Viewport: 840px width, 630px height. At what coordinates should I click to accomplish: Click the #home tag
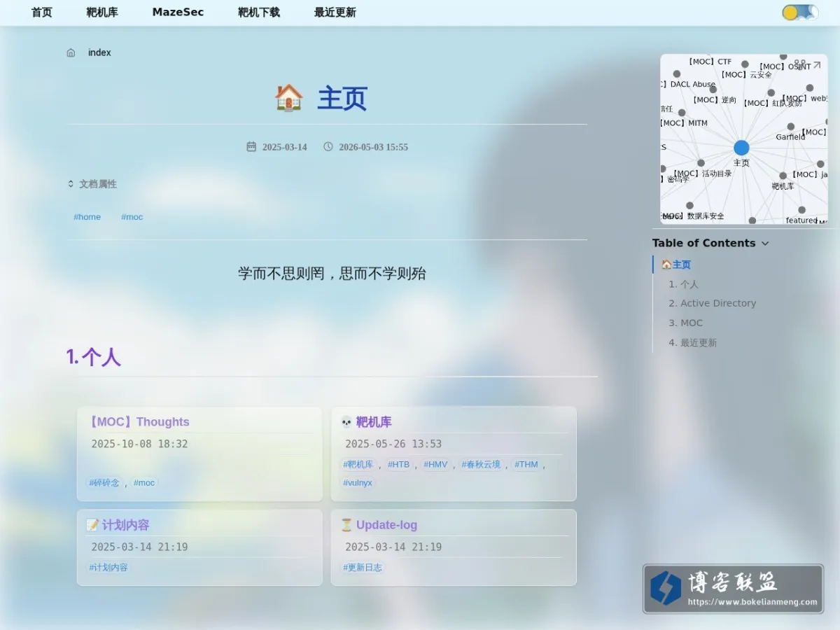[87, 217]
